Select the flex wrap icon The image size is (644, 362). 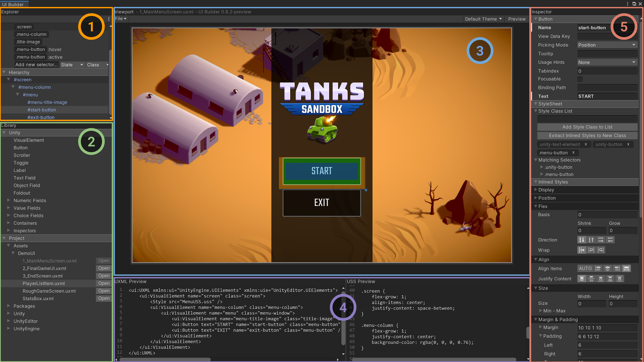(591, 250)
